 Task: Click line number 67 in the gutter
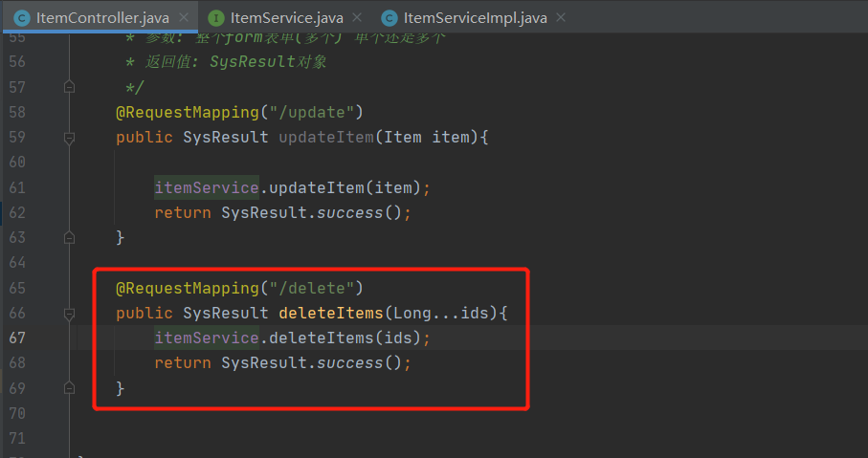pyautogui.click(x=17, y=338)
